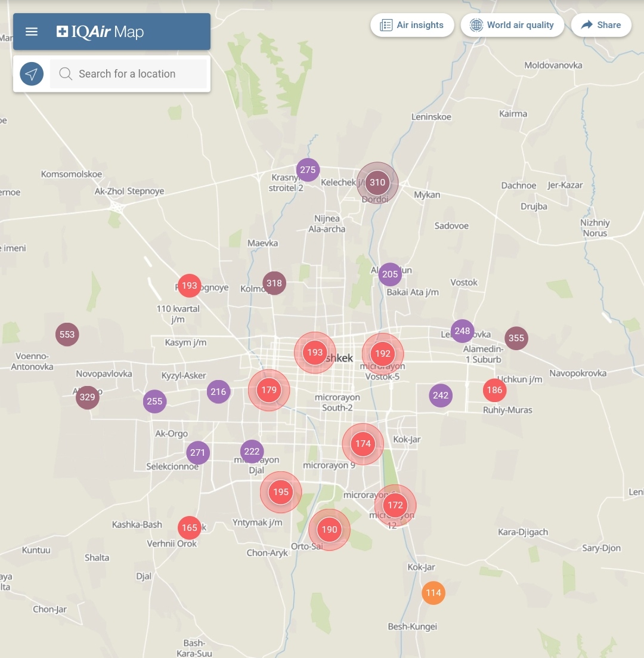Viewport: 644px width, 658px height.
Task: Click the red 165 AQI marker
Action: 190,528
